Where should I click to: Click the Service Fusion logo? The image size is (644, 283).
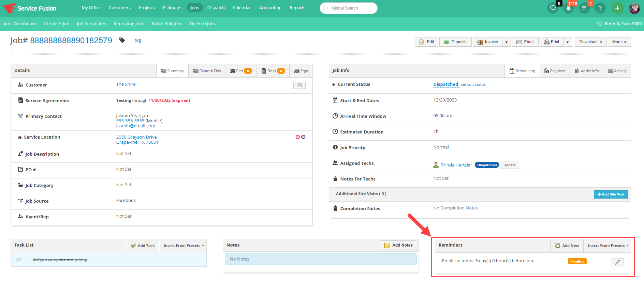click(x=30, y=8)
